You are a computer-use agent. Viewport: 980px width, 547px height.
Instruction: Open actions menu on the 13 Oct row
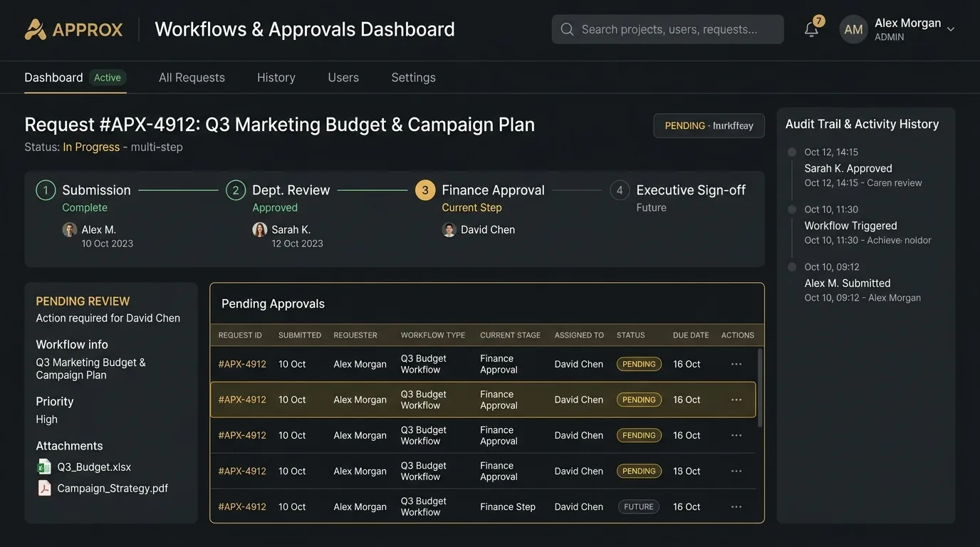736,471
